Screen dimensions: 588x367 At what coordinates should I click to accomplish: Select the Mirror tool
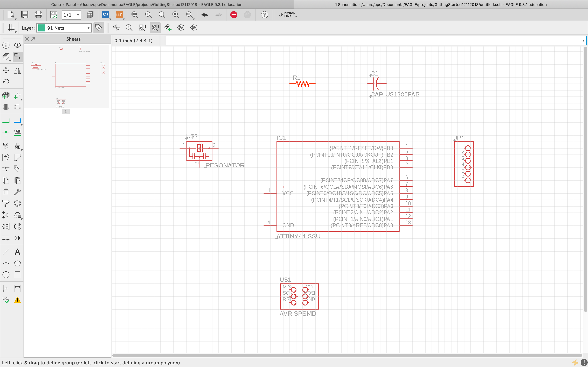click(x=17, y=70)
